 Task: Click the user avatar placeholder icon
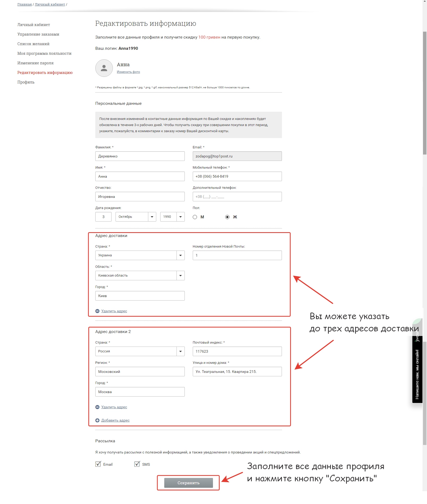[104, 68]
